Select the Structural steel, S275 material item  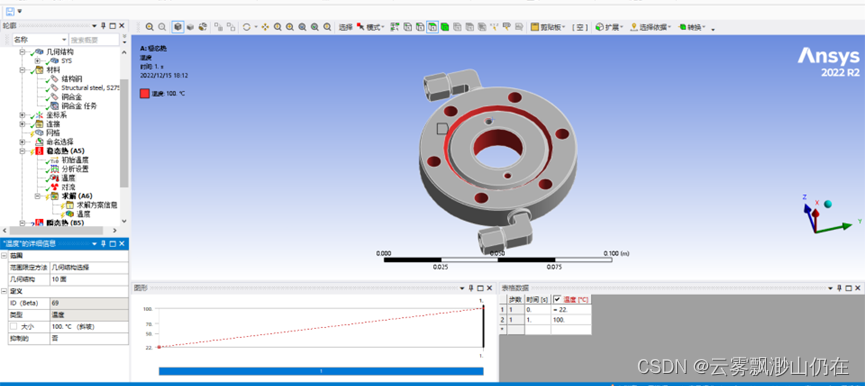(x=90, y=88)
